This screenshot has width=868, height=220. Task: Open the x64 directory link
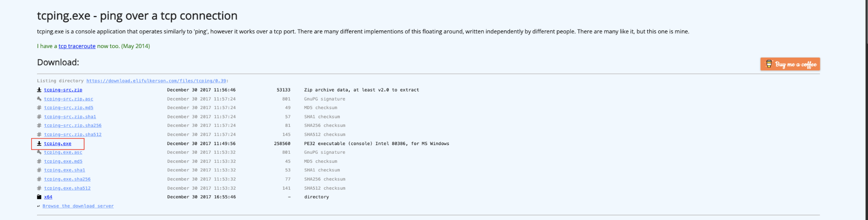click(x=48, y=197)
